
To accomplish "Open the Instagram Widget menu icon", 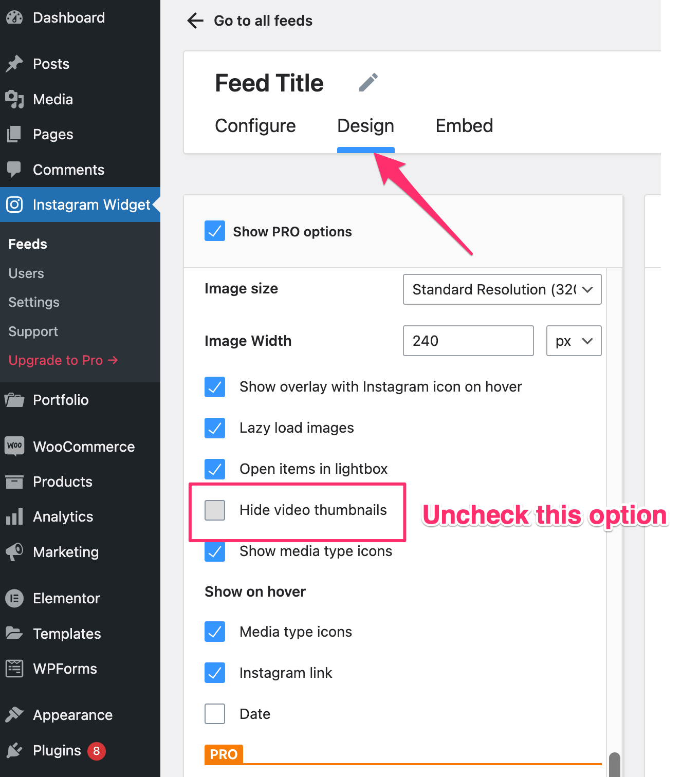I will (x=14, y=205).
